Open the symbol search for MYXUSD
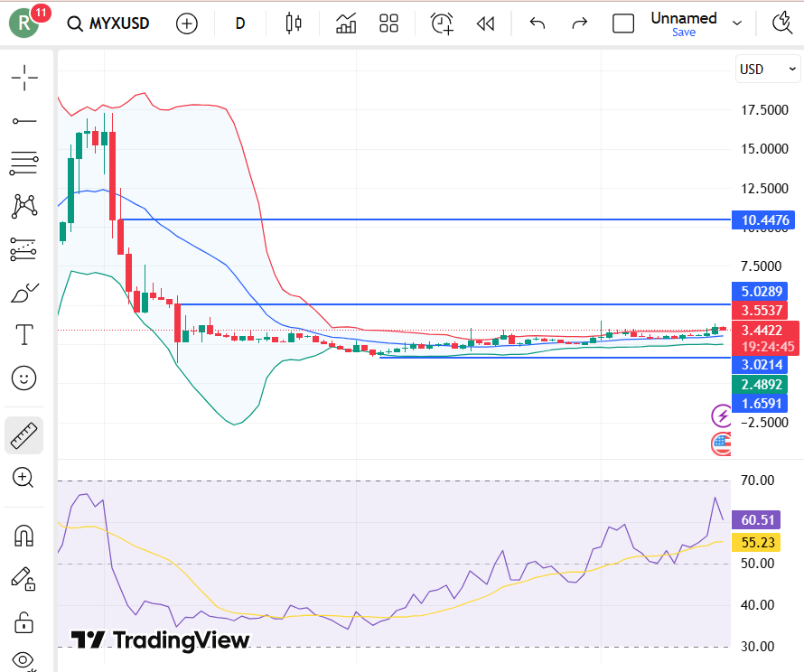804x672 pixels. (108, 23)
